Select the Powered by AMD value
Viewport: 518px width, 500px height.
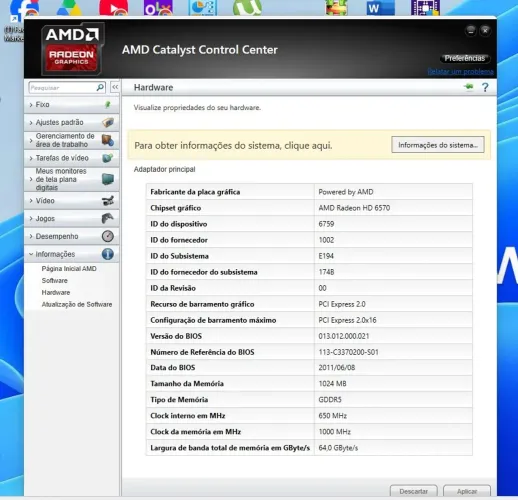346,192
